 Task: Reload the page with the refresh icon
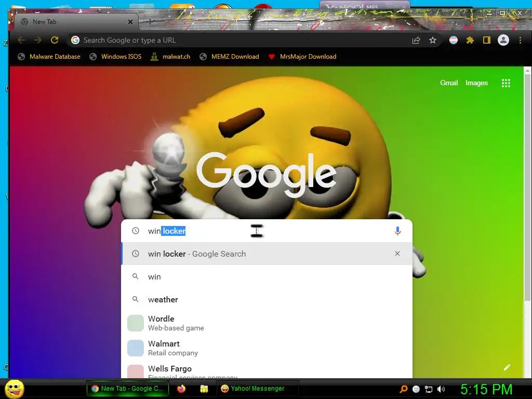pyautogui.click(x=54, y=41)
